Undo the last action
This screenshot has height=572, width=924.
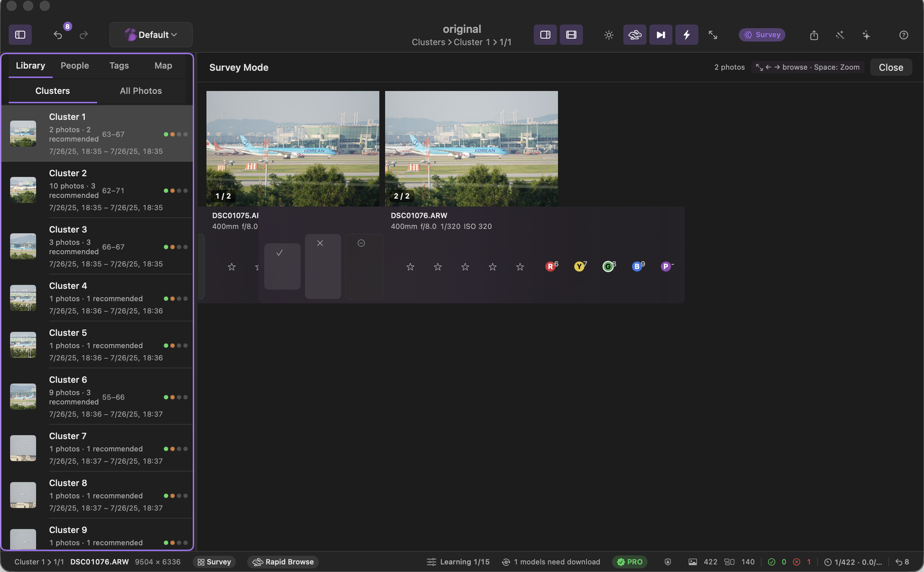tap(58, 35)
